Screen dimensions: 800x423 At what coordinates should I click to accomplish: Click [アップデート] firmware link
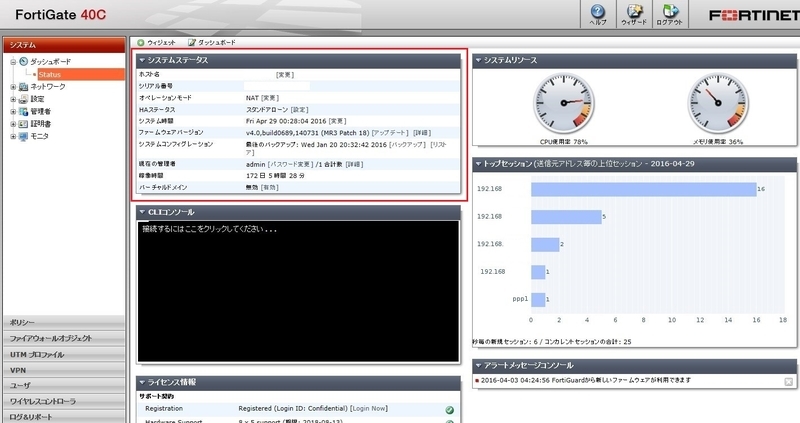tap(390, 133)
